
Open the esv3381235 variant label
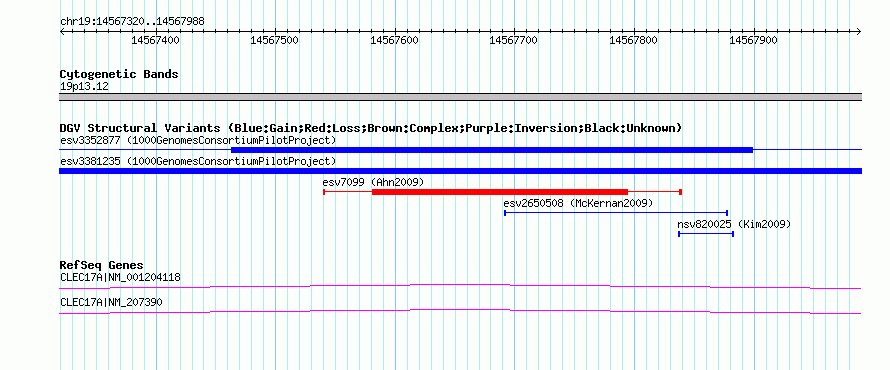click(x=198, y=161)
